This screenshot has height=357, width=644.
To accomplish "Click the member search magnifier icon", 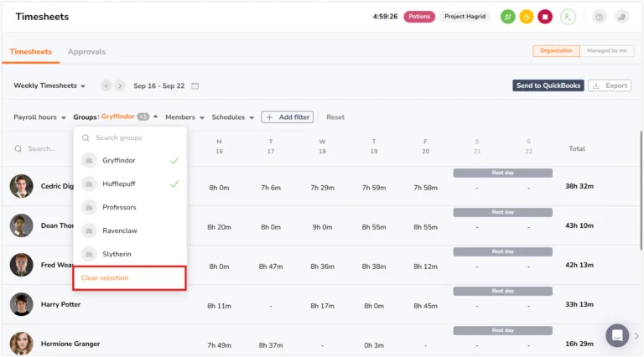I will pyautogui.click(x=18, y=148).
